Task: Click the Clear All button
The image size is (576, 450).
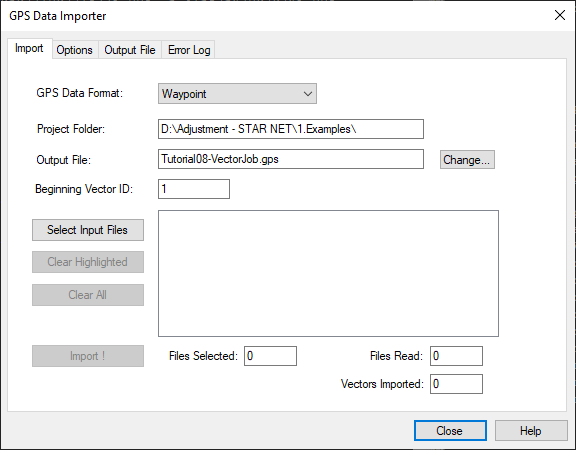Action: (88, 295)
